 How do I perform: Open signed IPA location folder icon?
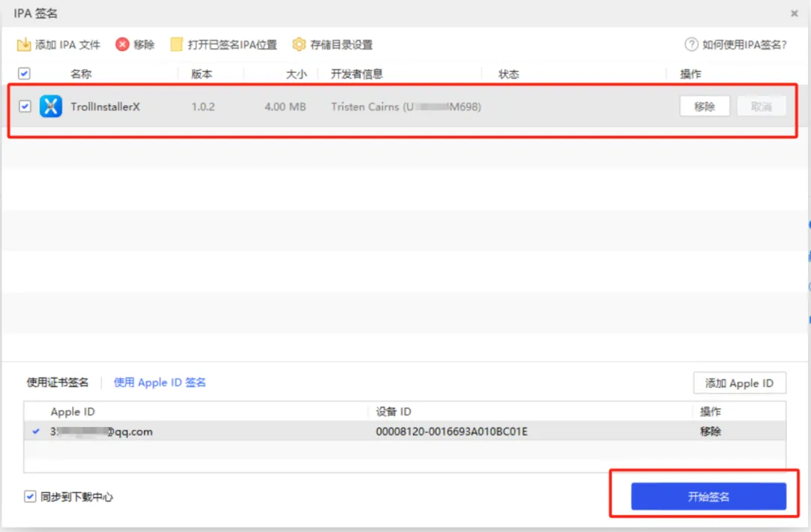(x=176, y=44)
